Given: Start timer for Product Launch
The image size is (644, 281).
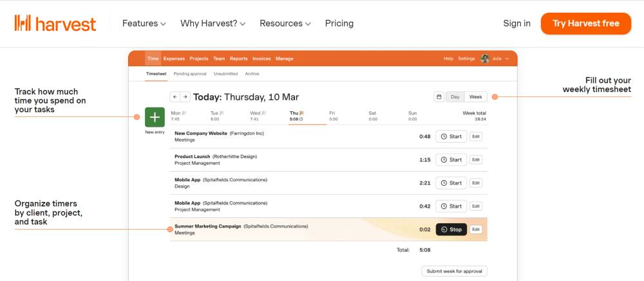Looking at the screenshot, I should point(451,159).
